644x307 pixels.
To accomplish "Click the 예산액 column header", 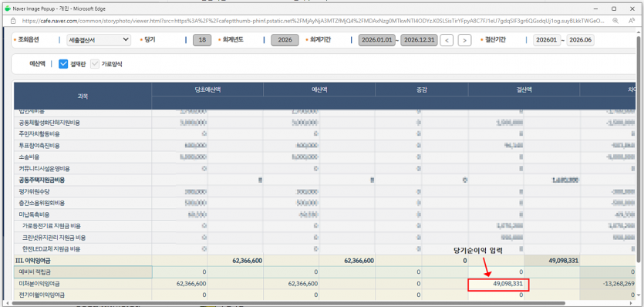I will coord(319,89).
